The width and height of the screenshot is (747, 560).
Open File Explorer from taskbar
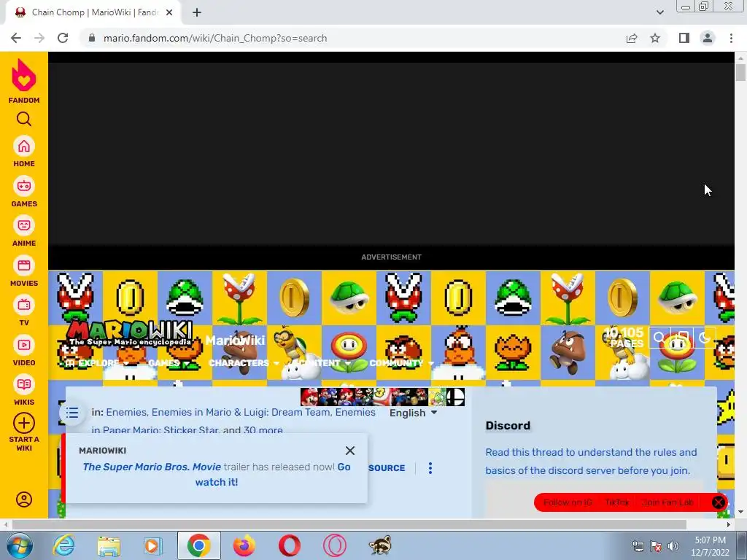(x=109, y=545)
